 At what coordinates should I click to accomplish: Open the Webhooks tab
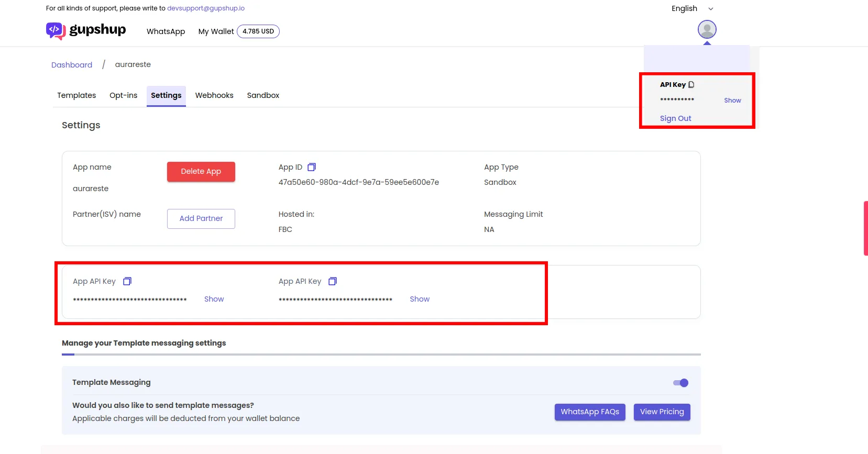pyautogui.click(x=214, y=95)
